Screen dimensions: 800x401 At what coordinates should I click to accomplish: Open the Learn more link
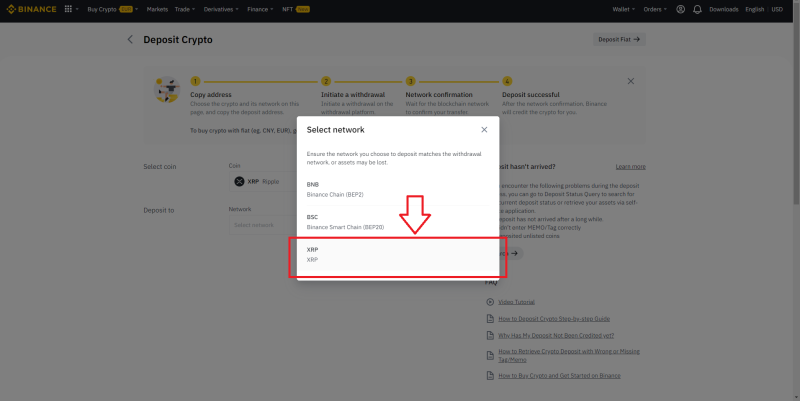click(630, 167)
